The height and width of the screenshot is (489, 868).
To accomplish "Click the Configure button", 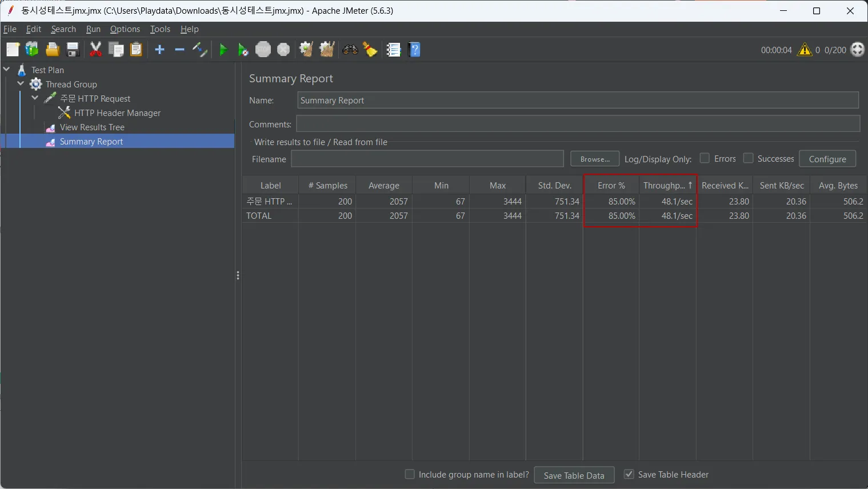I will (x=827, y=159).
